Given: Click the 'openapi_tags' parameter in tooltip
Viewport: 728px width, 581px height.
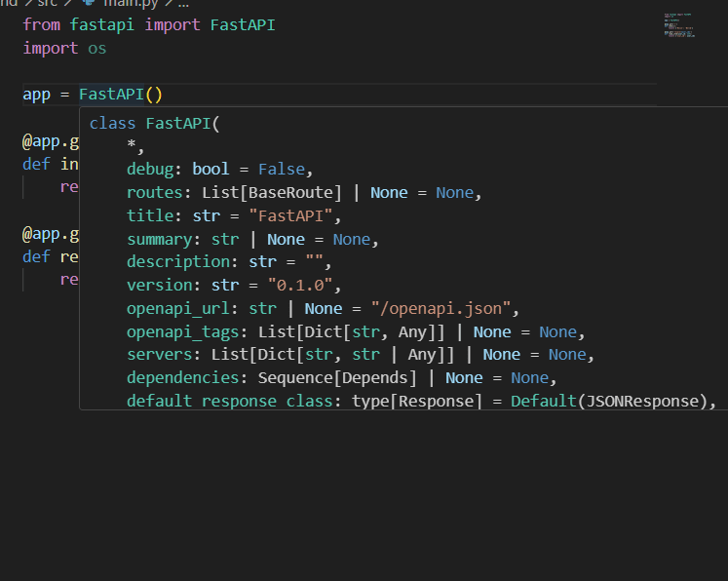Looking at the screenshot, I should (183, 332).
